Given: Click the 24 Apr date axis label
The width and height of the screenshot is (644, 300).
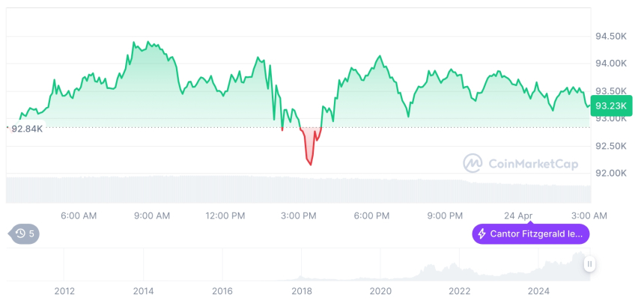Looking at the screenshot, I should tap(519, 215).
